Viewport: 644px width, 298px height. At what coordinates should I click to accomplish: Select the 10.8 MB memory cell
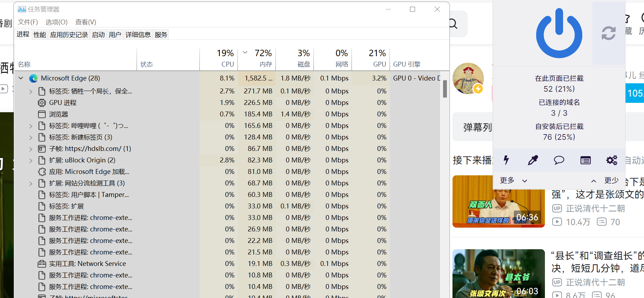pyautogui.click(x=257, y=275)
